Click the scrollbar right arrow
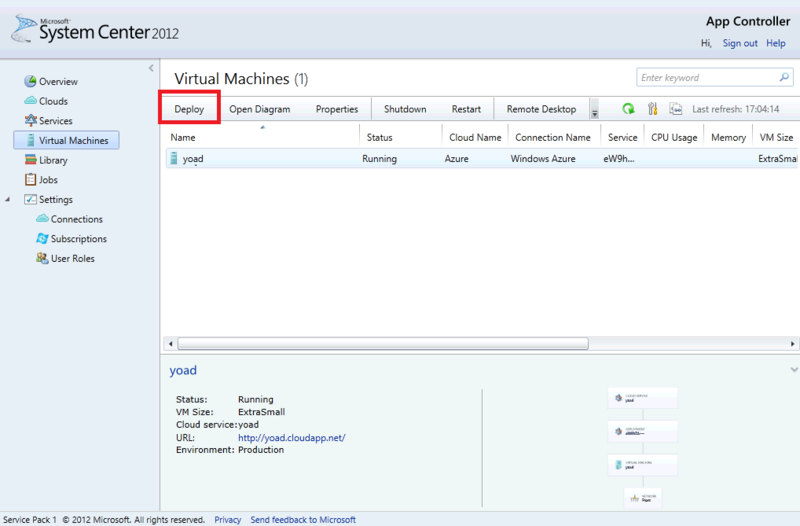Screen dimensions: 800x526 tap(792, 343)
